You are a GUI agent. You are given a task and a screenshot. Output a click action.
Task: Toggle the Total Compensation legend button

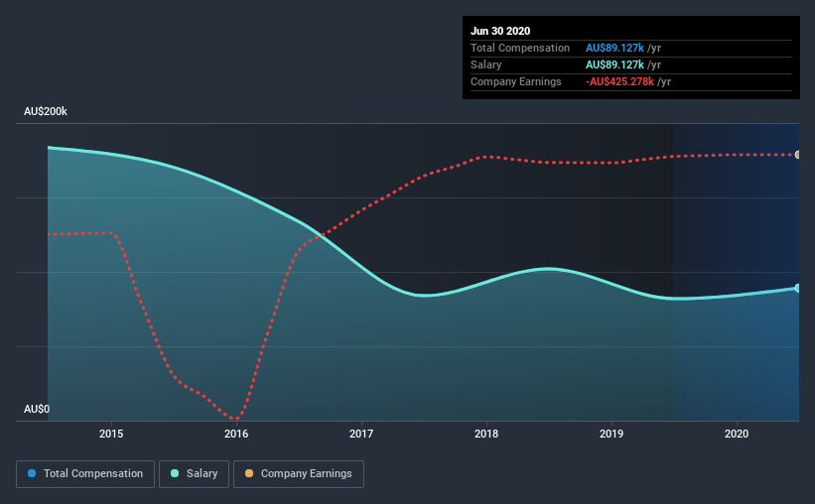coord(85,474)
